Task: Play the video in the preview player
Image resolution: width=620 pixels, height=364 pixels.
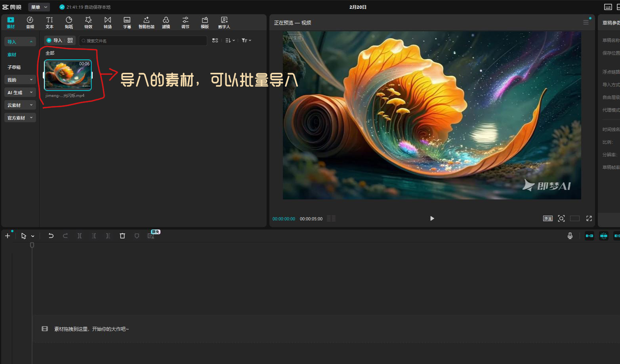Action: click(x=432, y=218)
